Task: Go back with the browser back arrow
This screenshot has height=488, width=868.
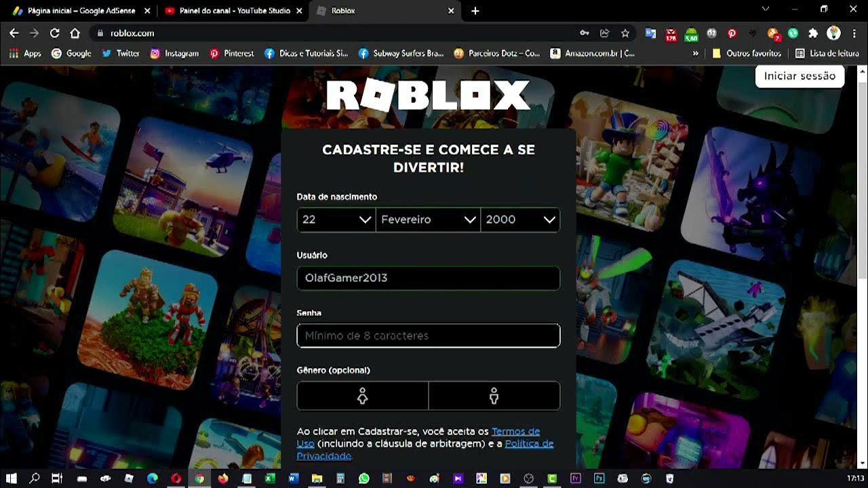Action: [x=14, y=33]
